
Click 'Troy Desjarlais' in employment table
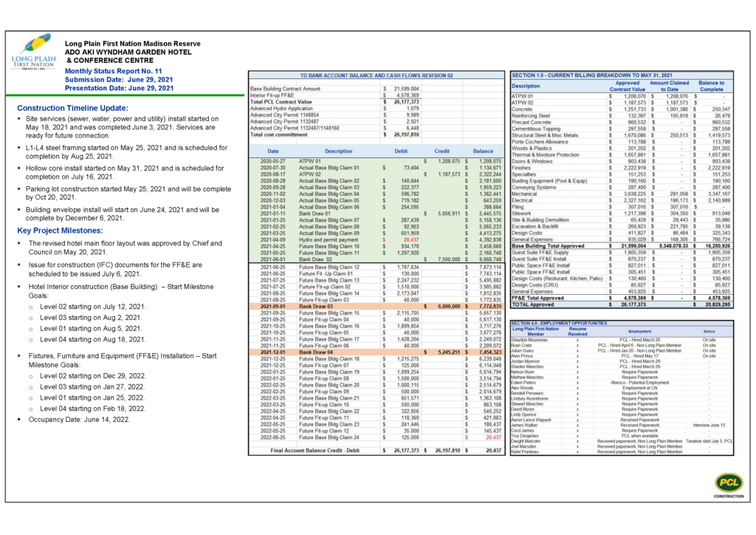coord(525,436)
